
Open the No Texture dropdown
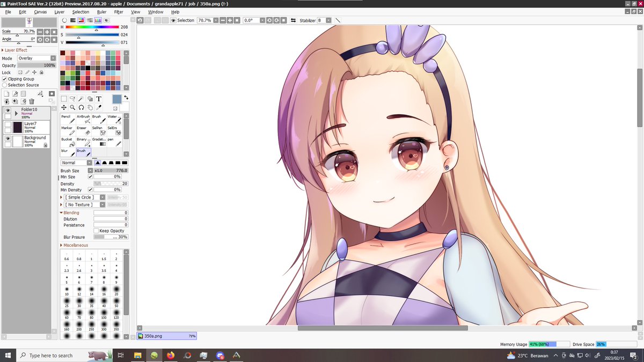tap(85, 204)
